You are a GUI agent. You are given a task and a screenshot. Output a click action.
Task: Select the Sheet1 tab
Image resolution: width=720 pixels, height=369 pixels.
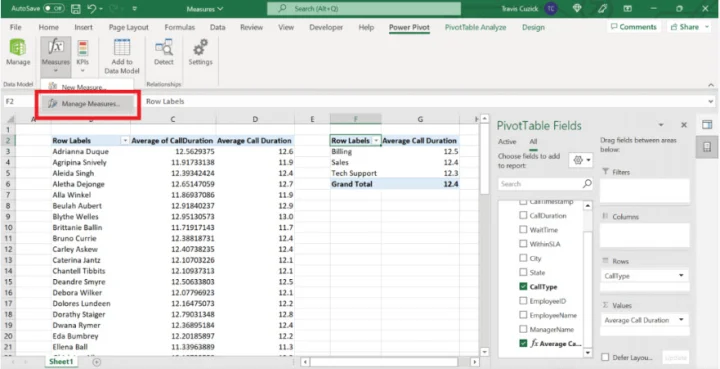coord(61,362)
